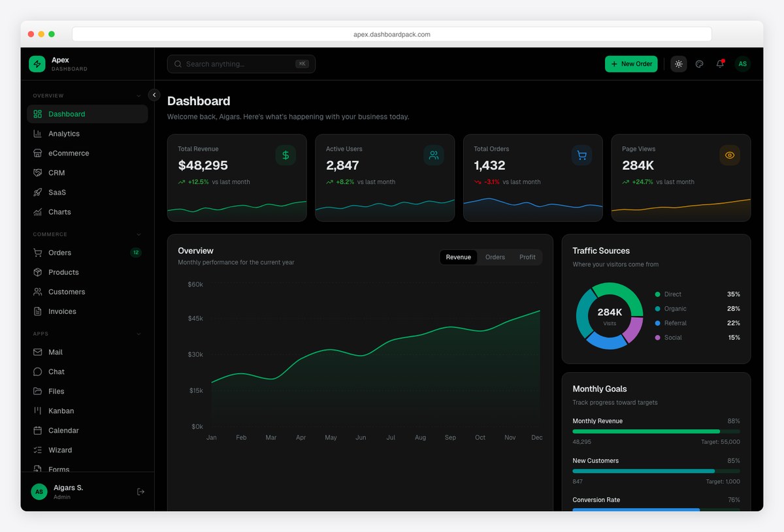Click the Apex lightning bolt logo
The image size is (784, 532).
[x=37, y=64]
